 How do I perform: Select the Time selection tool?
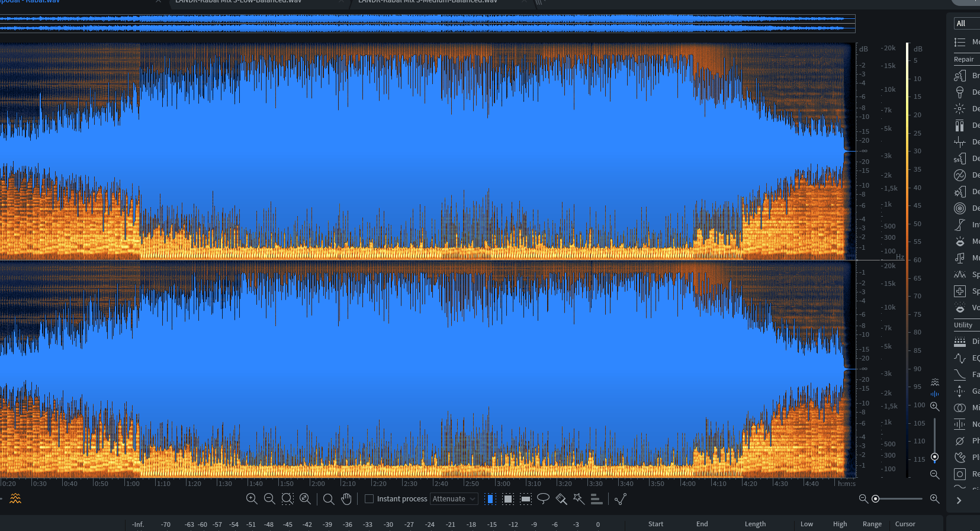pos(490,499)
